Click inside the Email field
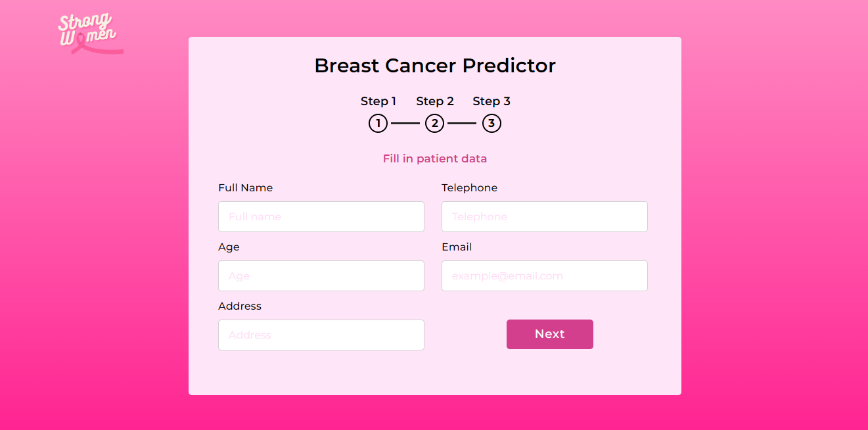868x430 pixels. [544, 275]
